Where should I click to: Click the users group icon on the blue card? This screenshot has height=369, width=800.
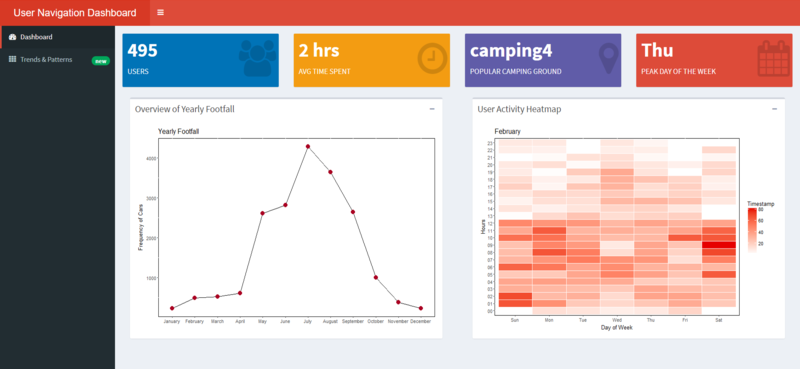point(257,58)
